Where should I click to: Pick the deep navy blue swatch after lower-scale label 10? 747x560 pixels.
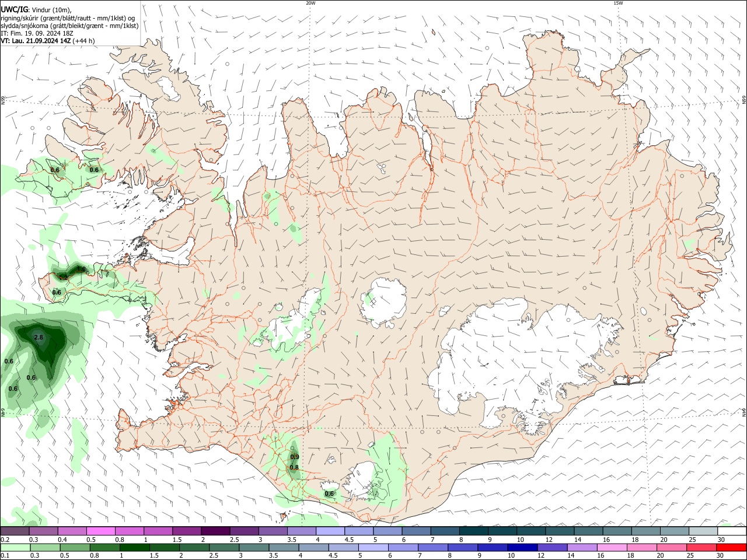(522, 547)
